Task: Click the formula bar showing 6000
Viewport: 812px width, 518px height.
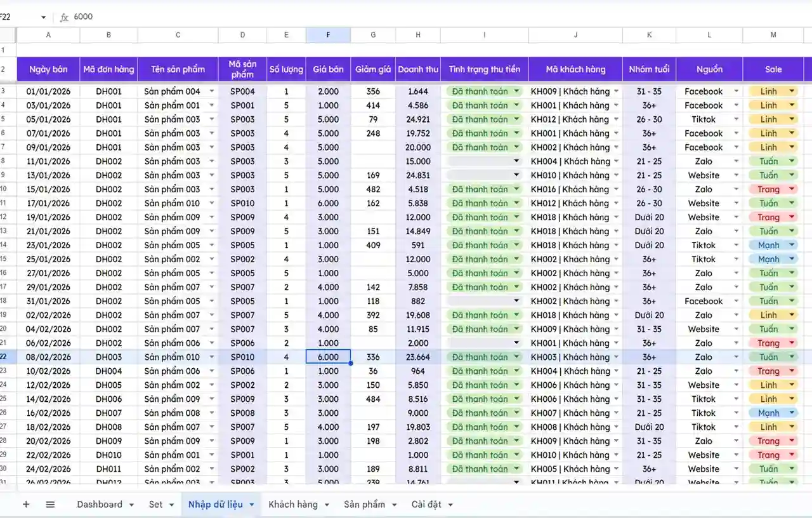Action: [x=381, y=17]
